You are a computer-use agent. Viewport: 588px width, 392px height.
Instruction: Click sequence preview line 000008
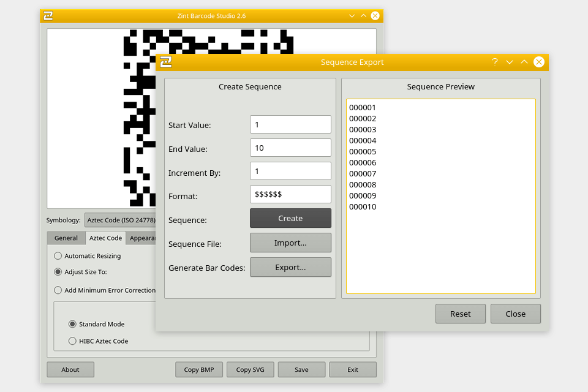pos(362,184)
